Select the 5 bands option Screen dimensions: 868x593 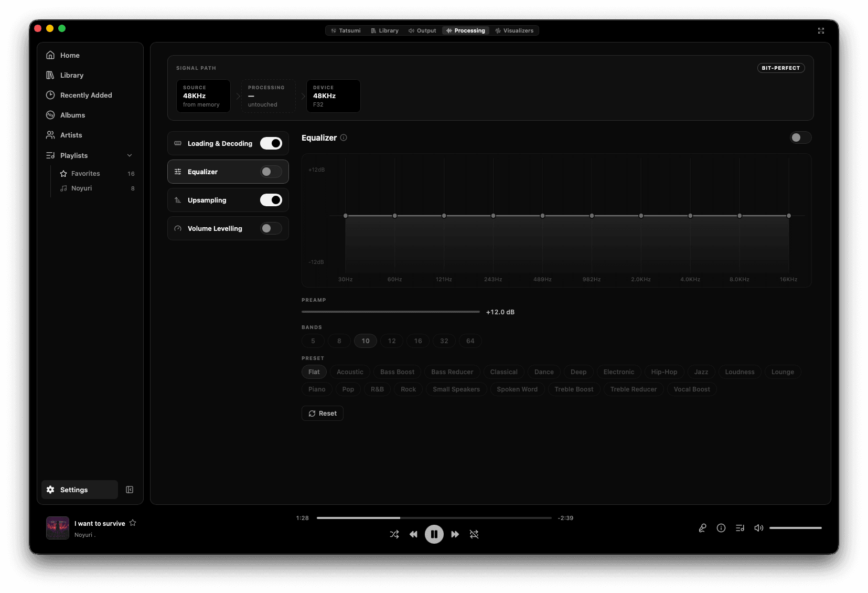tap(313, 341)
